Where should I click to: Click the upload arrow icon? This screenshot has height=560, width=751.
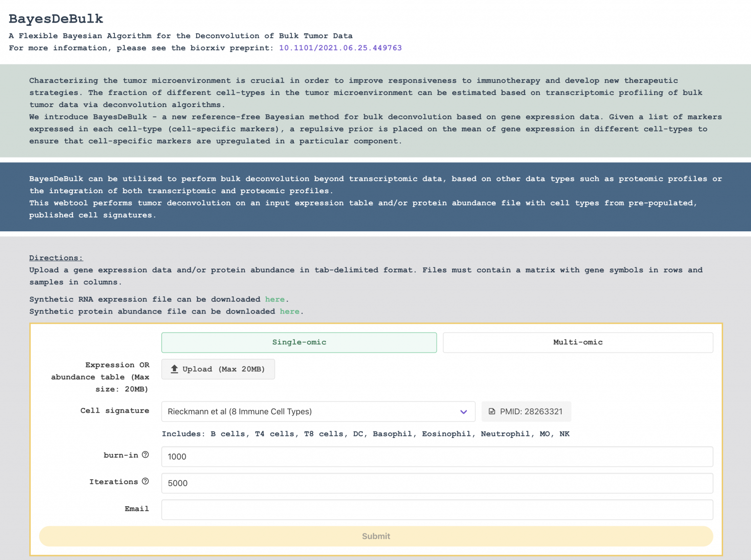click(x=174, y=369)
